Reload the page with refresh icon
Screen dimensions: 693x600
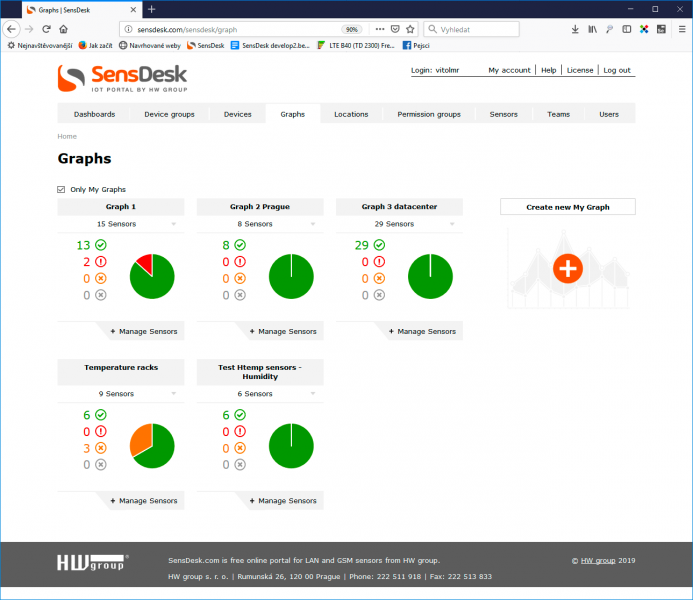click(x=46, y=29)
